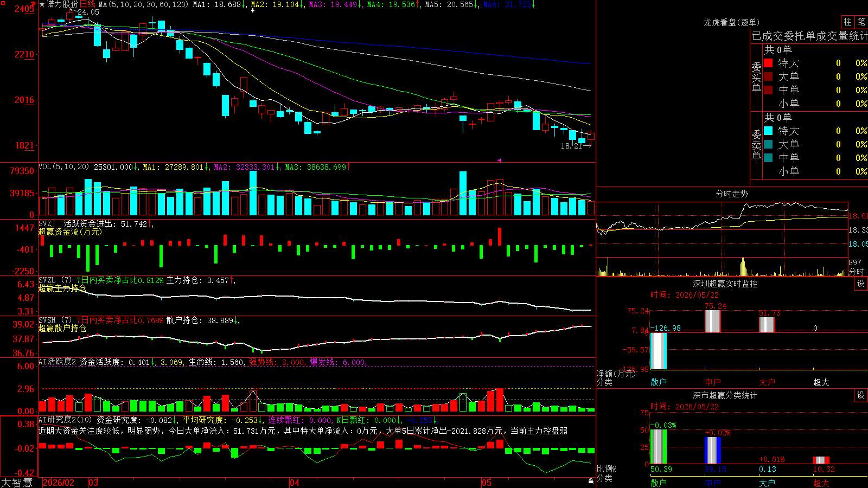Image resolution: width=868 pixels, height=488 pixels.
Task: Click the red 超大 ratio bar 10.32
Action: click(821, 460)
